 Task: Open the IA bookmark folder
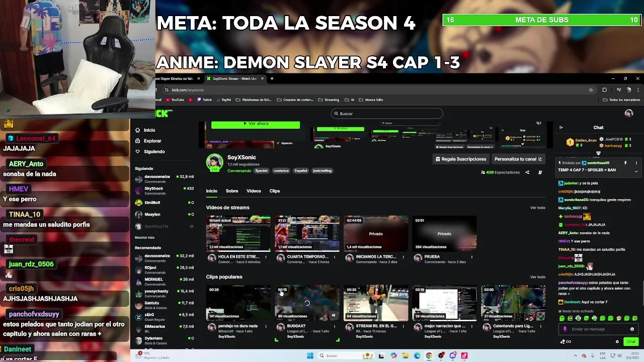tap(350, 100)
